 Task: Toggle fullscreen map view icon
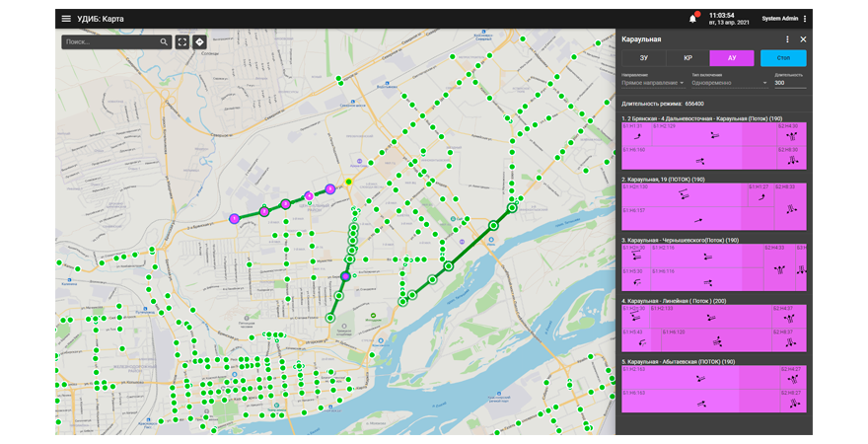point(182,42)
